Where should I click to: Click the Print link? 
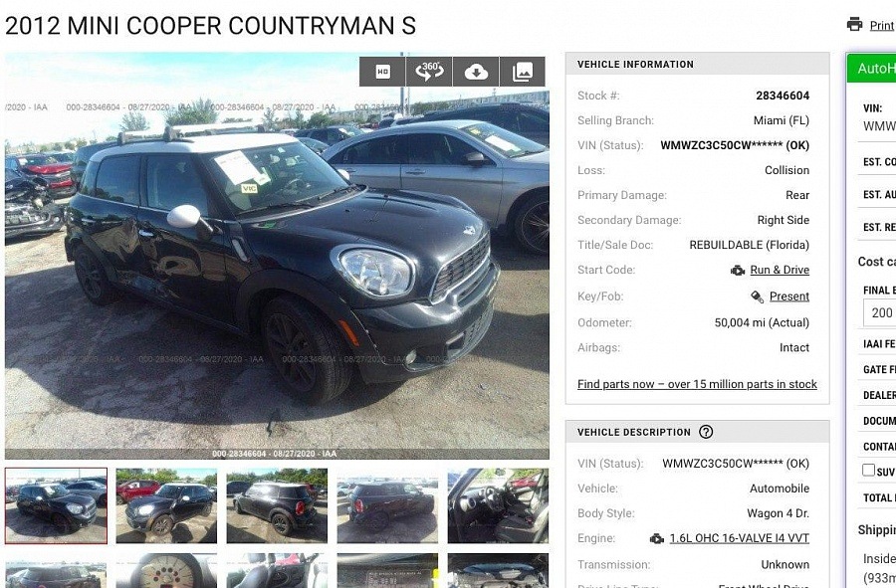881,25
